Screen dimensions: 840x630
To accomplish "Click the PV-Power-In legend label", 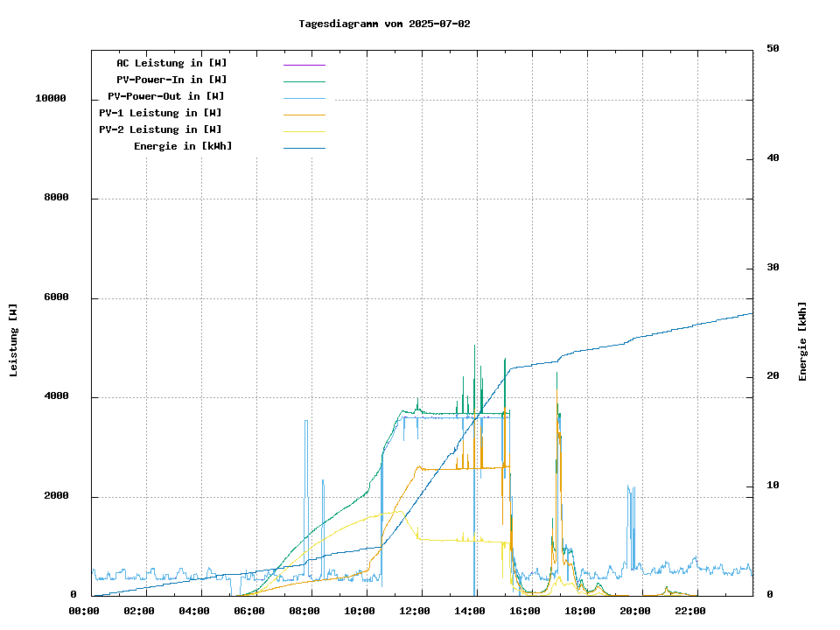I will click(171, 80).
